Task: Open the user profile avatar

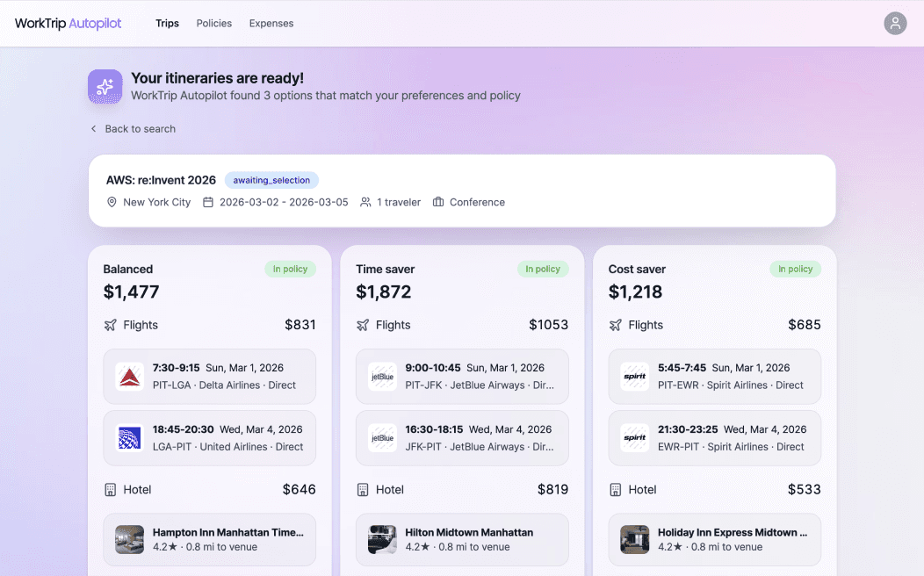Action: [x=894, y=24]
